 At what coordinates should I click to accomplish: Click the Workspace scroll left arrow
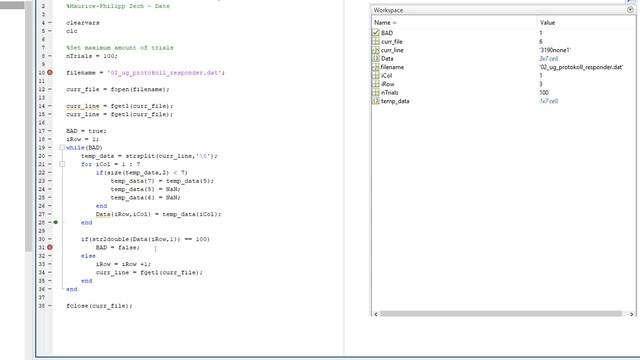[x=376, y=314]
